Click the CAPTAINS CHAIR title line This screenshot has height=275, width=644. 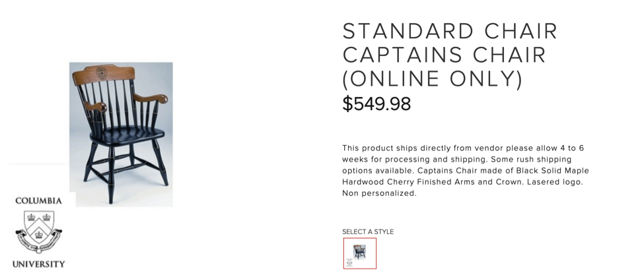pyautogui.click(x=445, y=55)
